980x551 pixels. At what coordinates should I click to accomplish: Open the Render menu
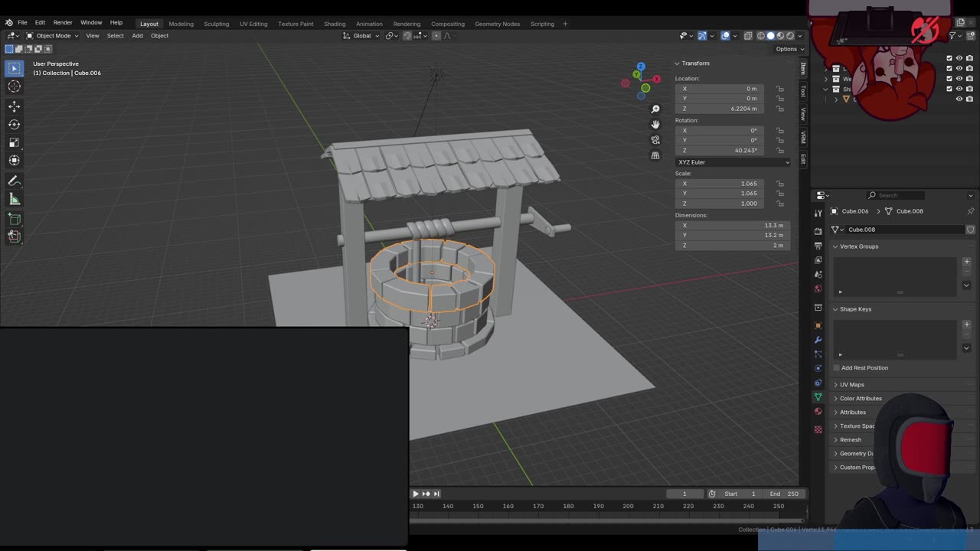pos(63,23)
